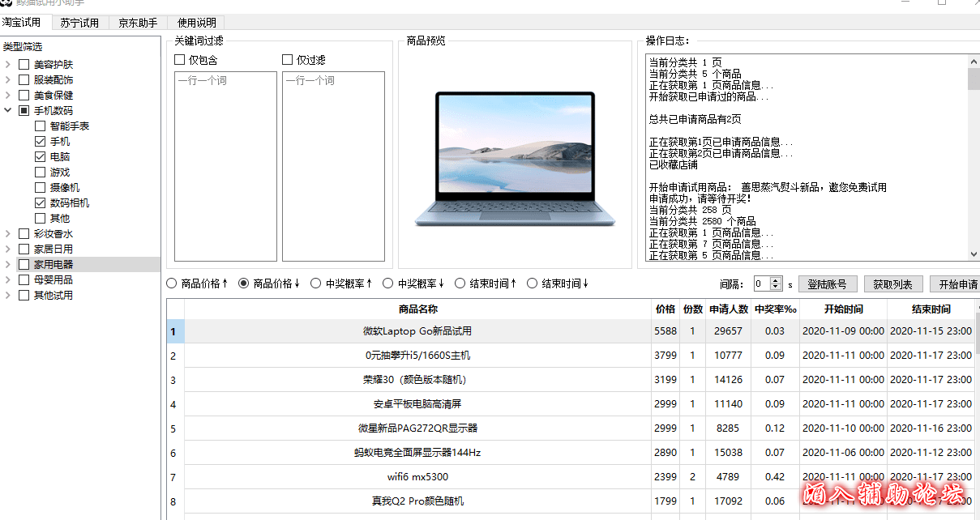Click the 中奖率‰ column header
Image resolution: width=980 pixels, height=520 pixels.
pyautogui.click(x=775, y=309)
